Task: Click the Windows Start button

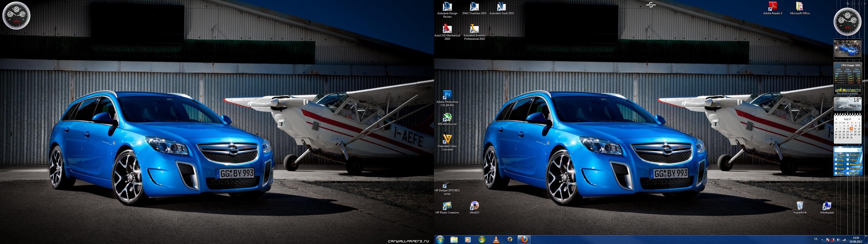Action: click(x=440, y=240)
